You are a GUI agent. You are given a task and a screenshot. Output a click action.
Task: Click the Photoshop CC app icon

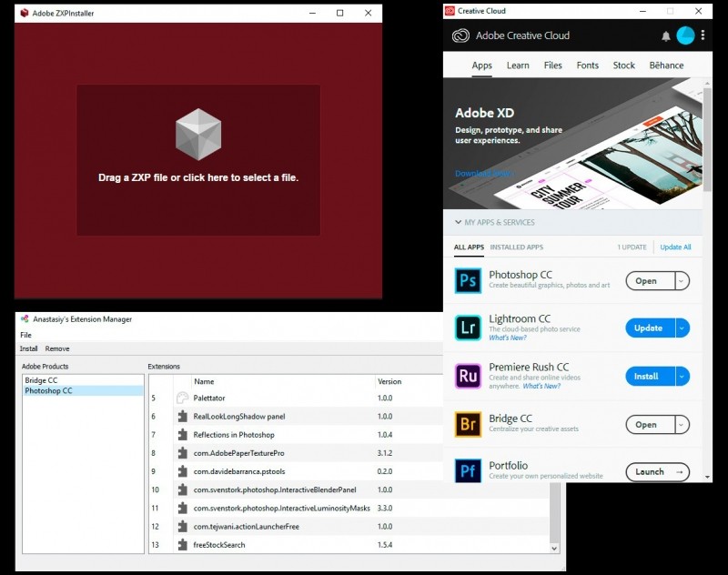click(x=468, y=280)
